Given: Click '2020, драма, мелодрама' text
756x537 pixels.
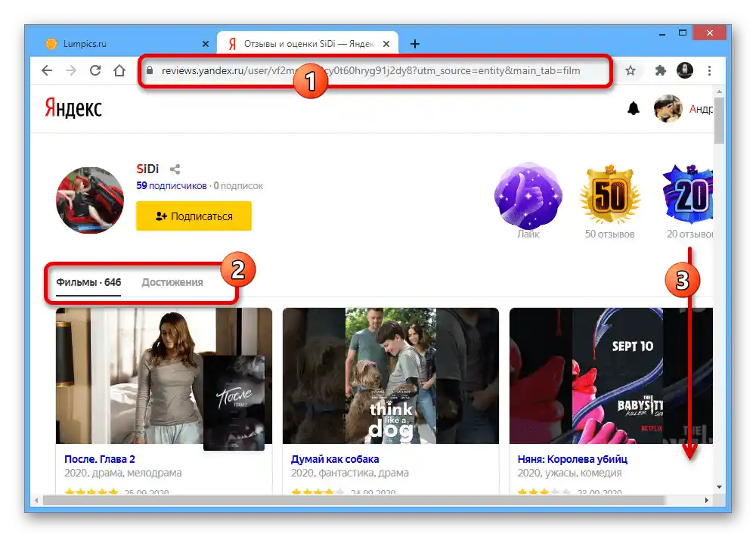Looking at the screenshot, I should click(x=123, y=473).
